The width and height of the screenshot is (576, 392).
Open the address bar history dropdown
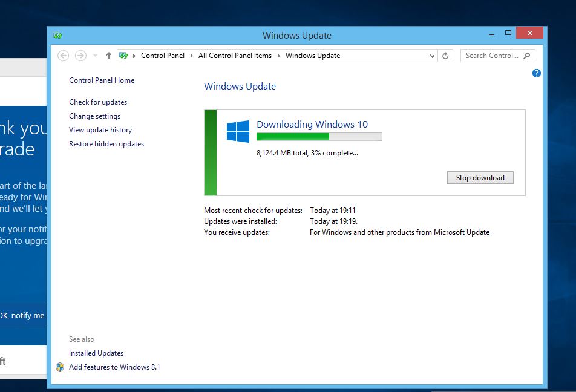point(431,55)
